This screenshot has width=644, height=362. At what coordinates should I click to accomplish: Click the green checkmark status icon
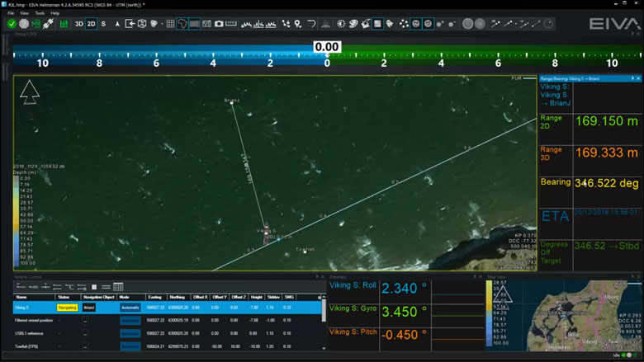12,24
